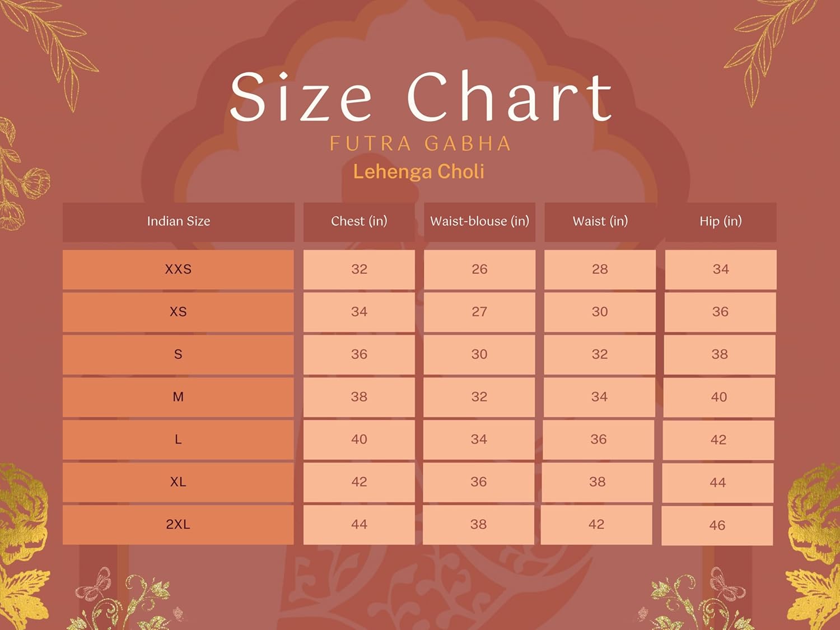
Task: Click the L size row label
Action: point(178,440)
